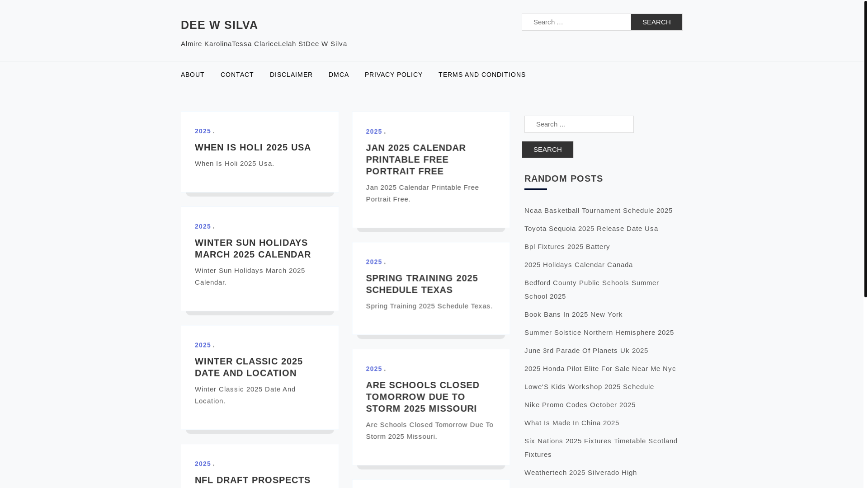The image size is (868, 488).
Task: Open 'Ncaa Basketball Tournament Schedule 2025' link
Action: (599, 211)
